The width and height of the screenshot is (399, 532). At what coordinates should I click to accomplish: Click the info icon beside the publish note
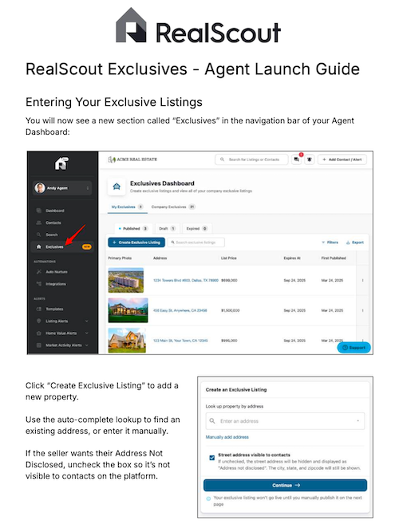[x=208, y=499]
